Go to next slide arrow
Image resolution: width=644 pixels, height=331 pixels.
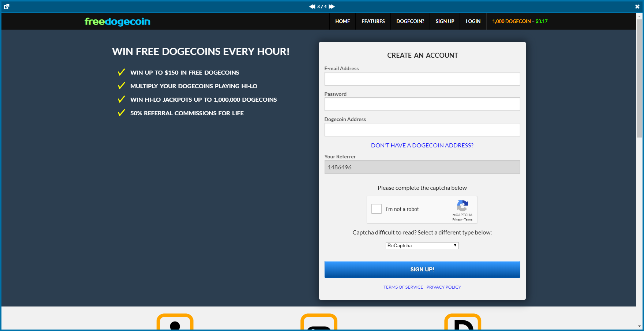[x=332, y=7]
